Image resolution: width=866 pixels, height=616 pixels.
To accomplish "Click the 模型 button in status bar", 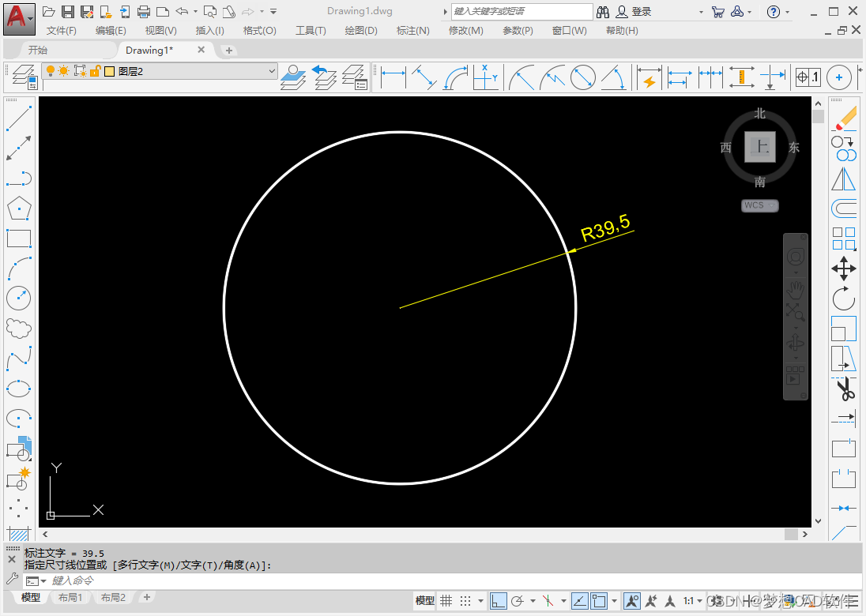I will tap(425, 600).
